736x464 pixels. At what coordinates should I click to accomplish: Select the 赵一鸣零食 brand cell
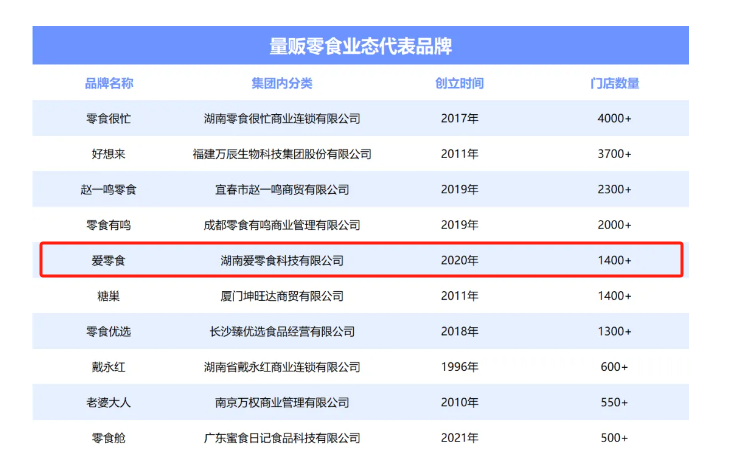pyautogui.click(x=109, y=190)
